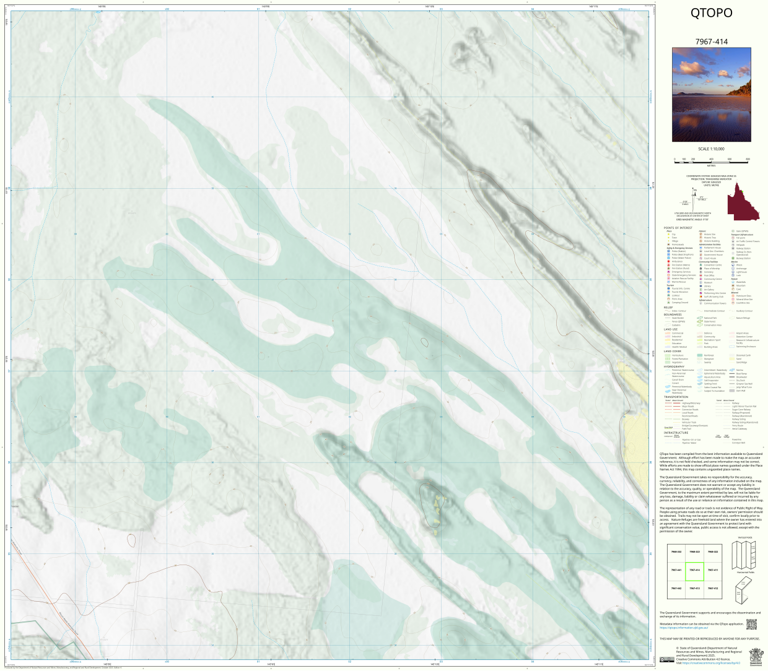
Task: Click the metres scale bar graphic
Action: [711, 160]
